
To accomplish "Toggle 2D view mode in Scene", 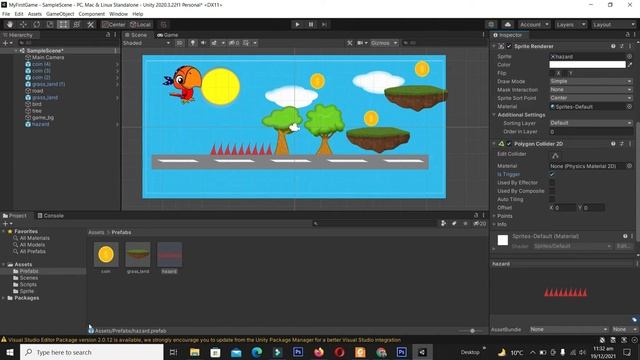I will click(x=180, y=43).
